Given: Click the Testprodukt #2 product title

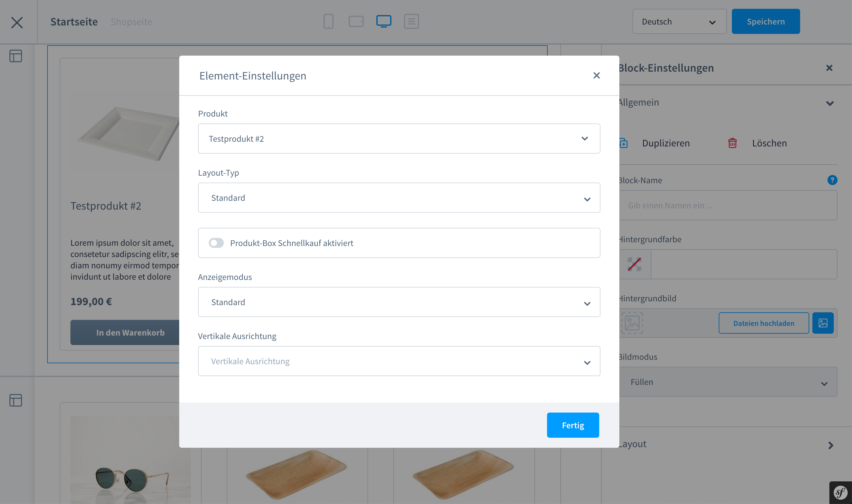Looking at the screenshot, I should [106, 206].
